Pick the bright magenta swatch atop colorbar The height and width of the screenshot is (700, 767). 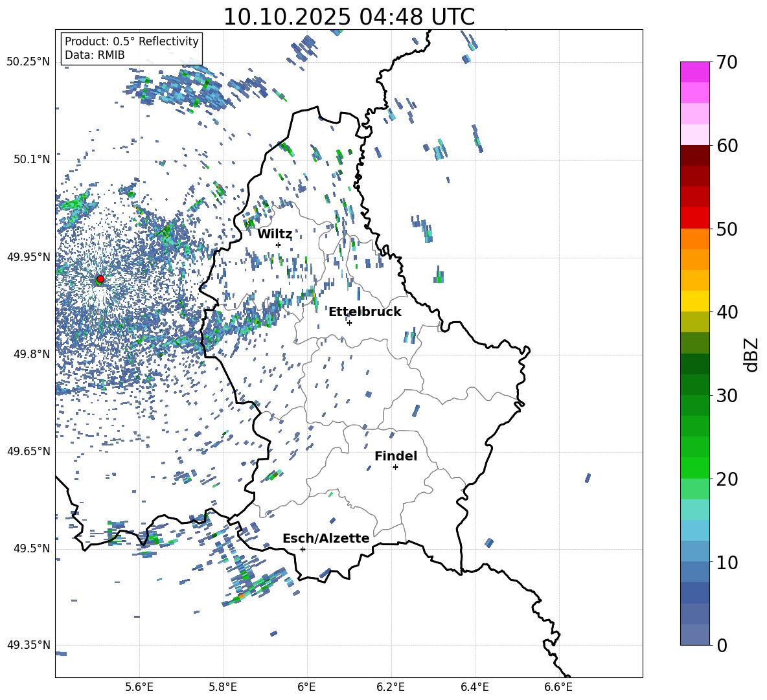695,72
